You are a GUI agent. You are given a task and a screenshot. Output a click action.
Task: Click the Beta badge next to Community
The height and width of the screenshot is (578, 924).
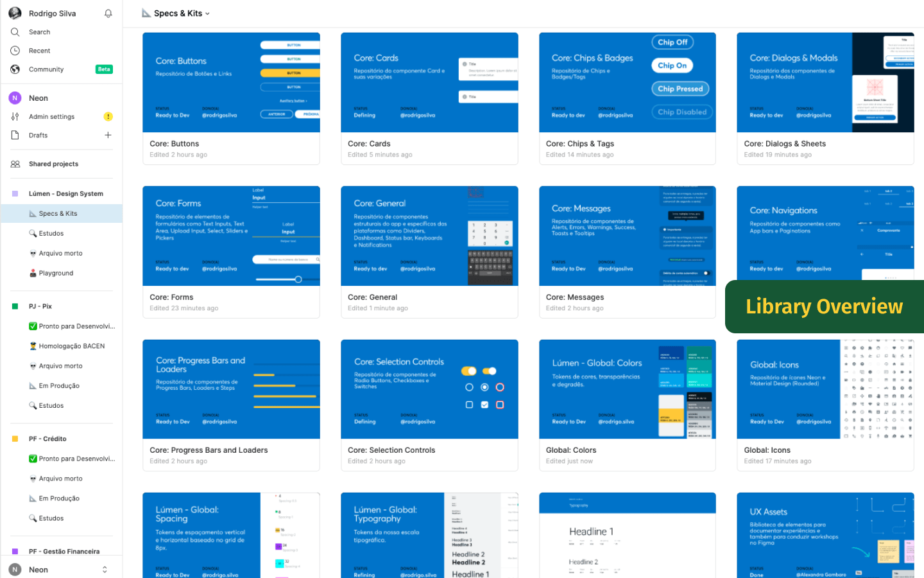[x=104, y=69]
